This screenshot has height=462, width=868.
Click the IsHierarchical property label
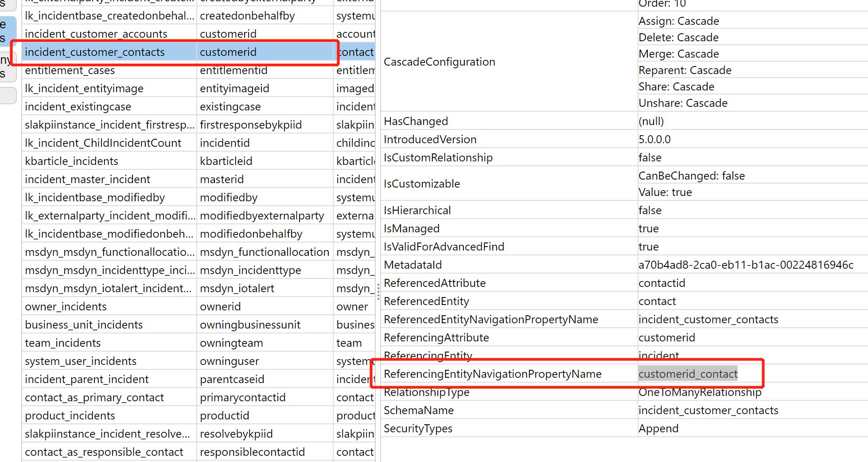coord(417,210)
